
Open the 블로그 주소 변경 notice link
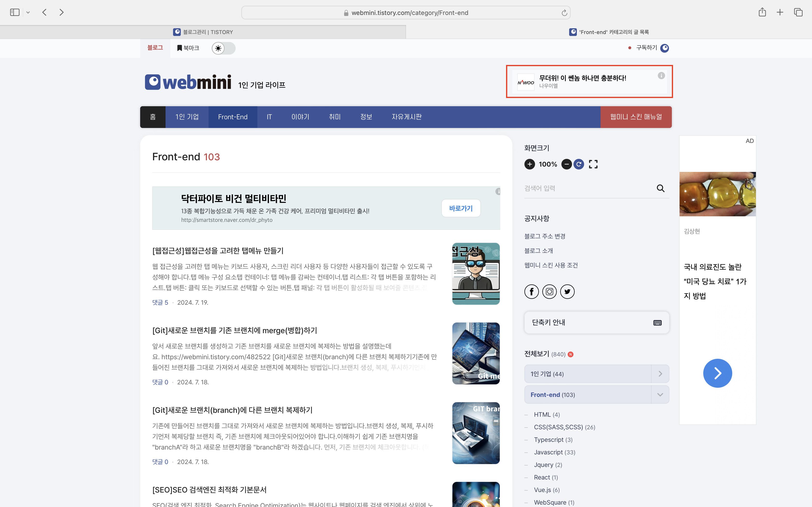click(x=544, y=236)
